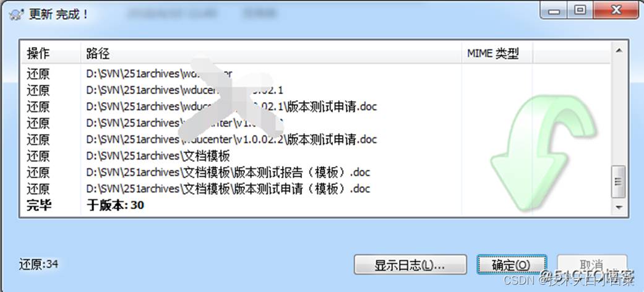644x292 pixels.
Task: Confirm with the 确定 button
Action: (512, 265)
